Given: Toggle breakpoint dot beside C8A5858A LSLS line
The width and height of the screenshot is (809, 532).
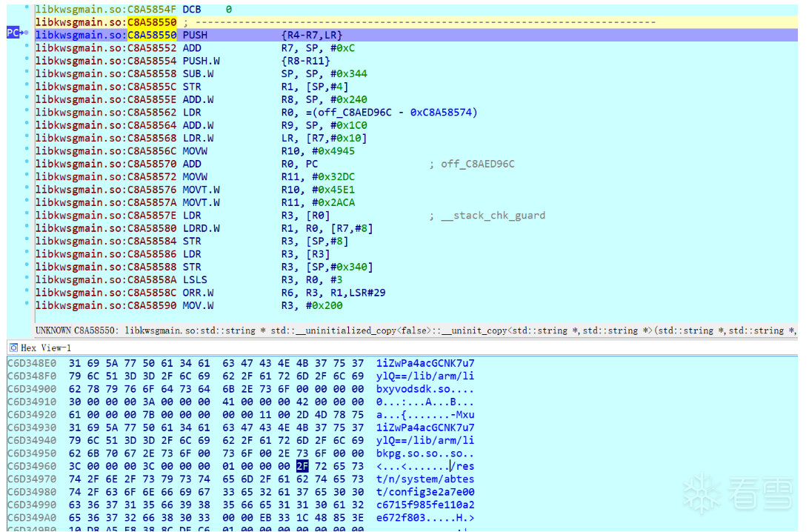Looking at the screenshot, I should point(27,278).
